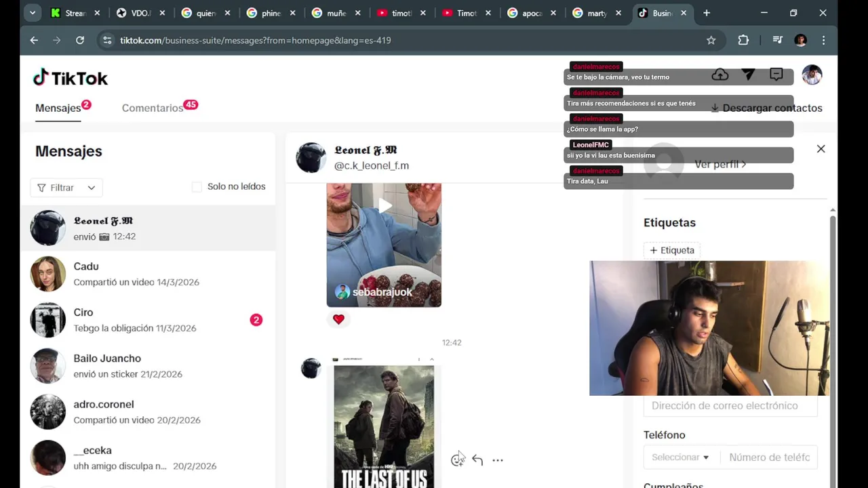Open The Last of Us shared image
The height and width of the screenshot is (488, 868).
tap(384, 422)
